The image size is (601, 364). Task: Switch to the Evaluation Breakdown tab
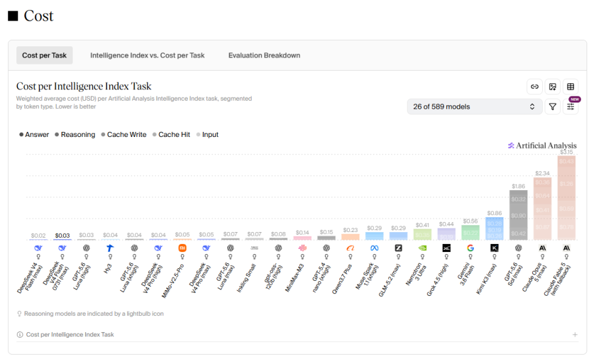point(264,56)
